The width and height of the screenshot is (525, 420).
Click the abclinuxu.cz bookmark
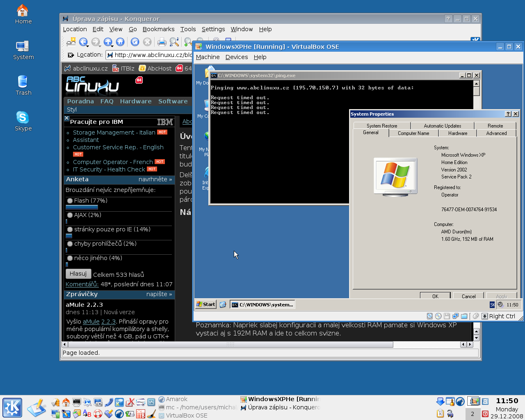tap(86, 68)
